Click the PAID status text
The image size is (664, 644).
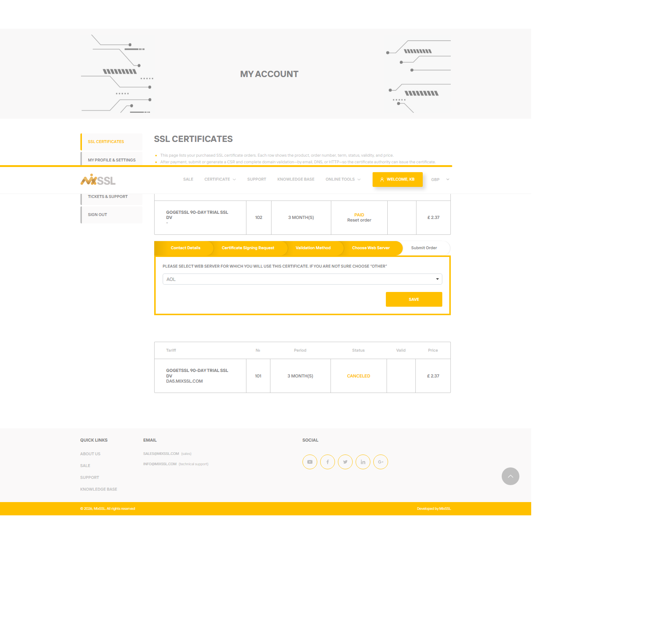pos(359,215)
